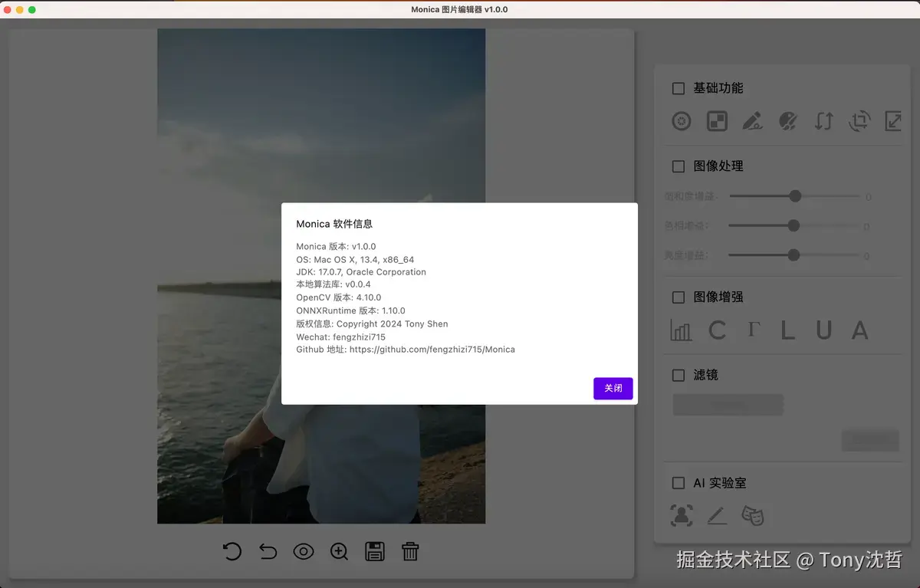The image size is (920, 588).
Task: Close the dialog with the 关闭 button
Action: tap(613, 389)
